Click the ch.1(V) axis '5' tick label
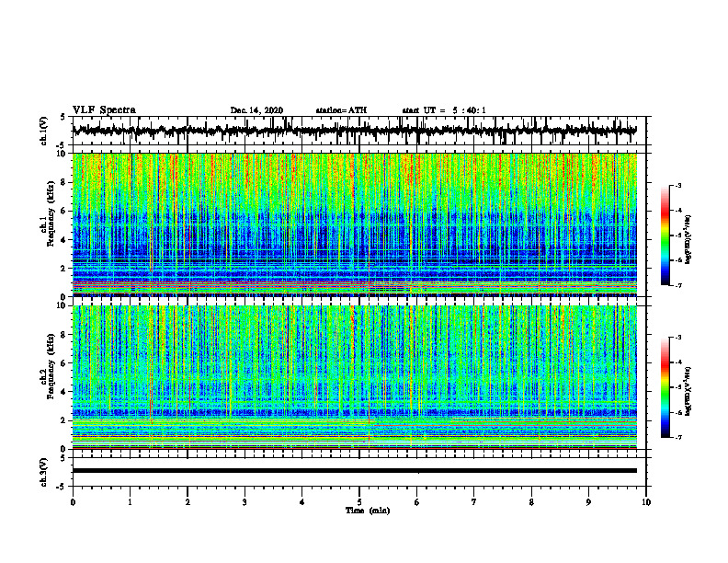Viewport: 728px width, 563px height. [63, 118]
